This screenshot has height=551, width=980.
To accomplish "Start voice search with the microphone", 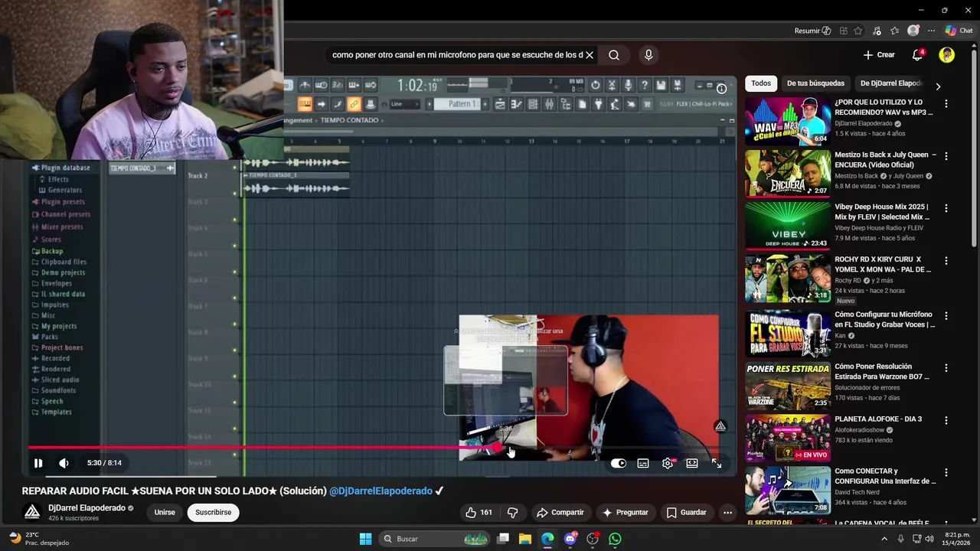I will 648,55.
